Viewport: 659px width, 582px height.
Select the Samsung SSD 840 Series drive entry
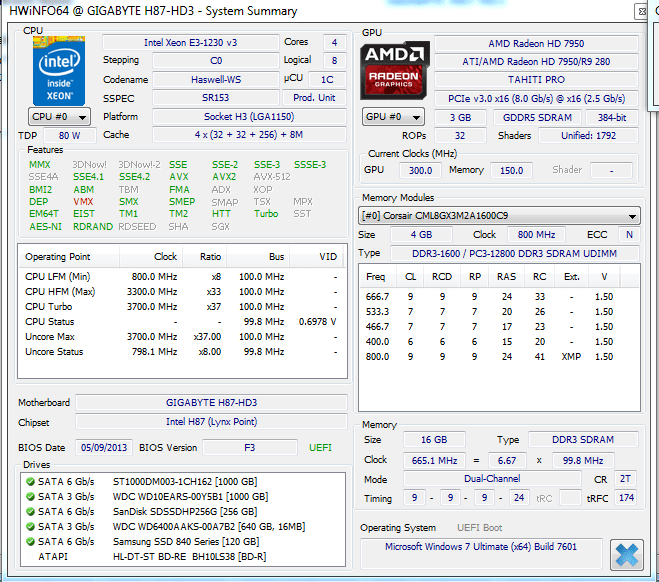tap(183, 542)
